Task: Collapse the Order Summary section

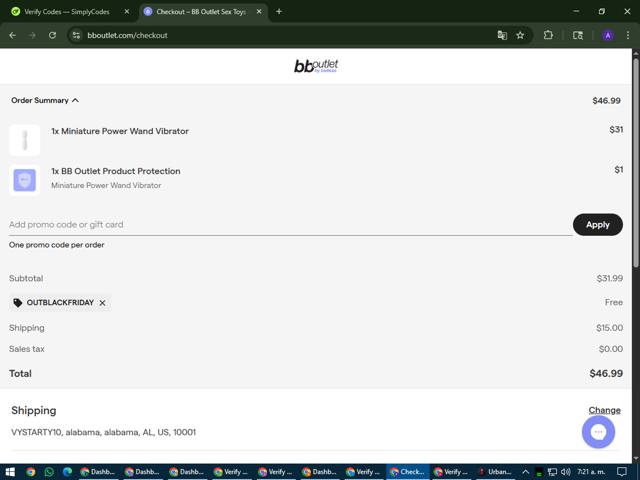Action: 45,100
